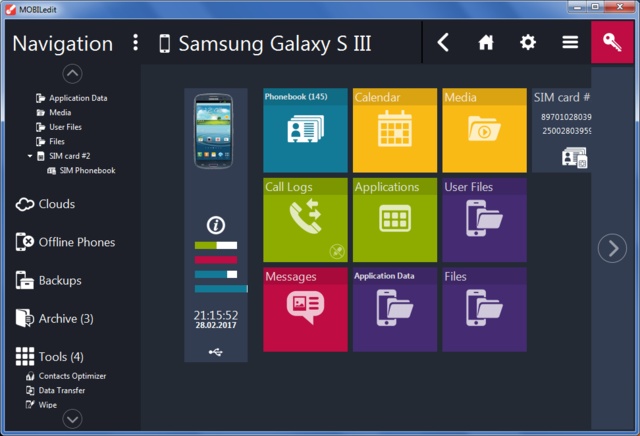Screen dimensions: 640x436
Task: Click the blue-and-white memory usage bar
Action: click(216, 274)
